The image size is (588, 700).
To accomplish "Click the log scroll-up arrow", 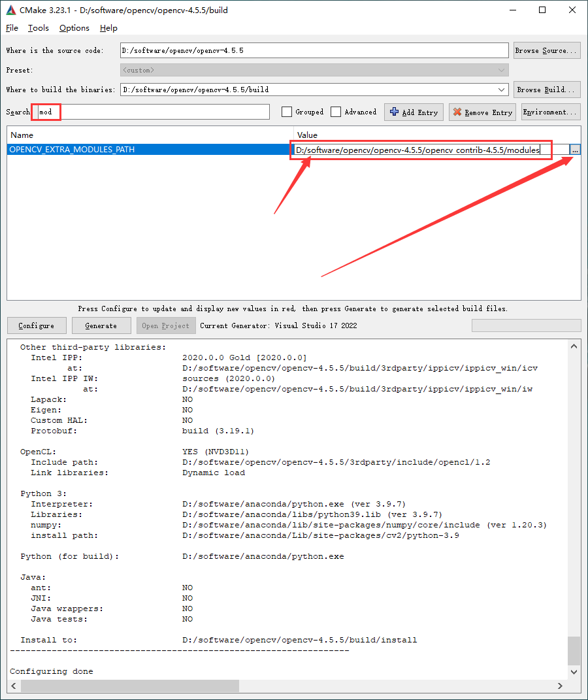I will coord(574,346).
